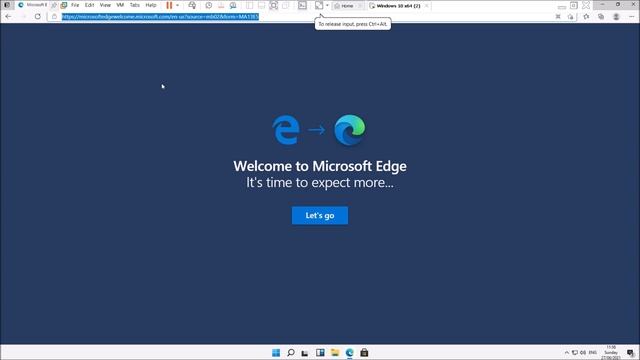Open Task View on taskbar
The height and width of the screenshot is (360, 640).
(305, 352)
